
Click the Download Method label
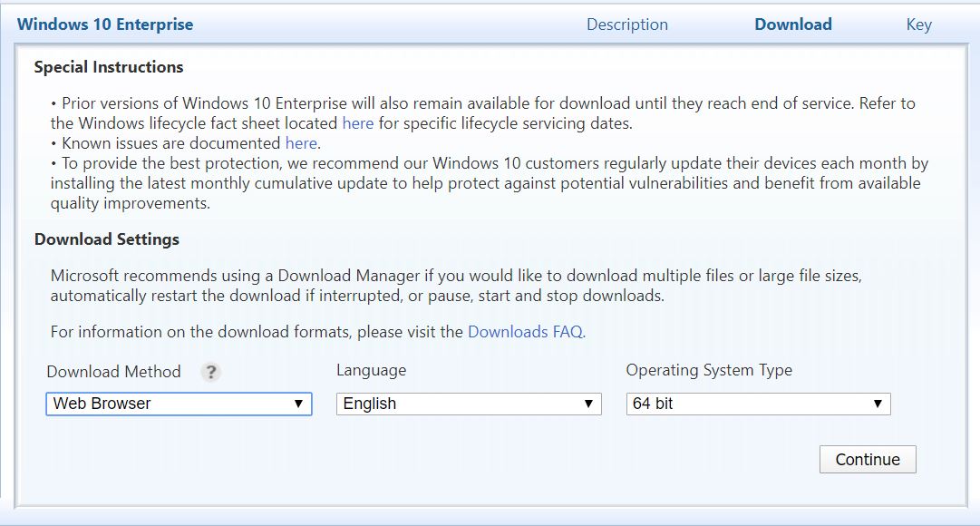point(113,372)
